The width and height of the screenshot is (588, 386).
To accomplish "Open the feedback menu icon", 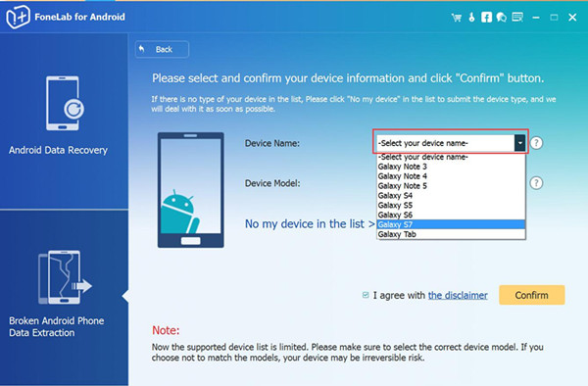I will tap(517, 18).
